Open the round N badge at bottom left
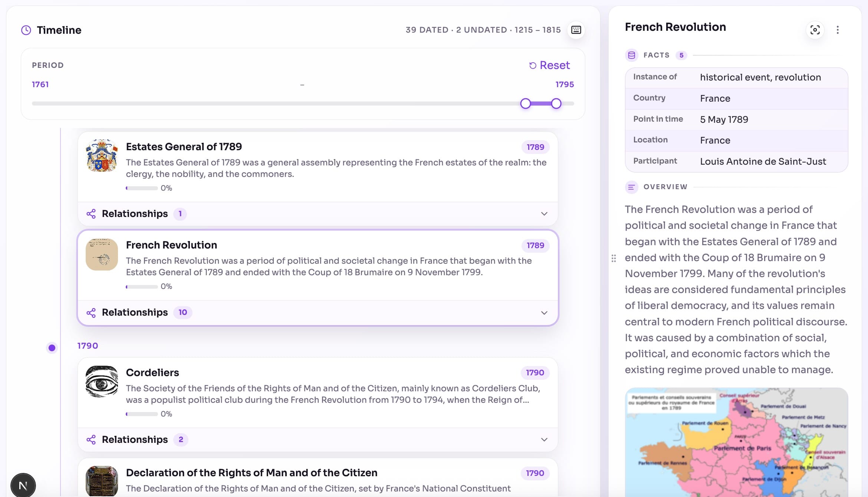The width and height of the screenshot is (868, 497). point(23,486)
